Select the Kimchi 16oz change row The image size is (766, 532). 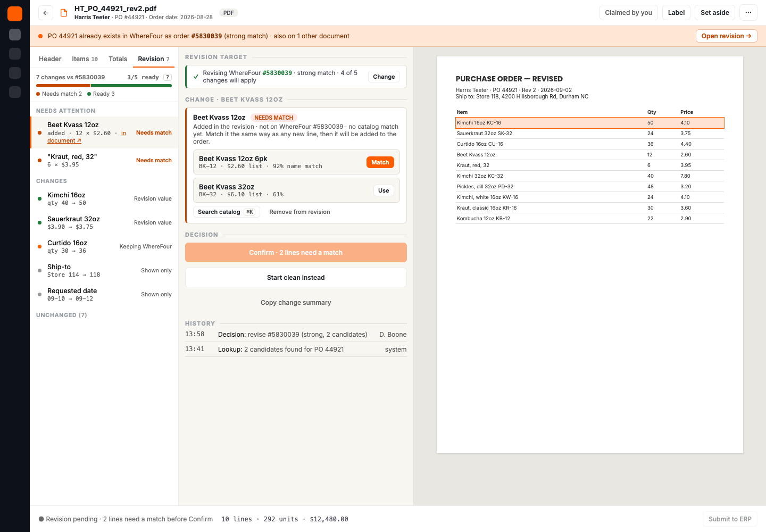[104, 198]
